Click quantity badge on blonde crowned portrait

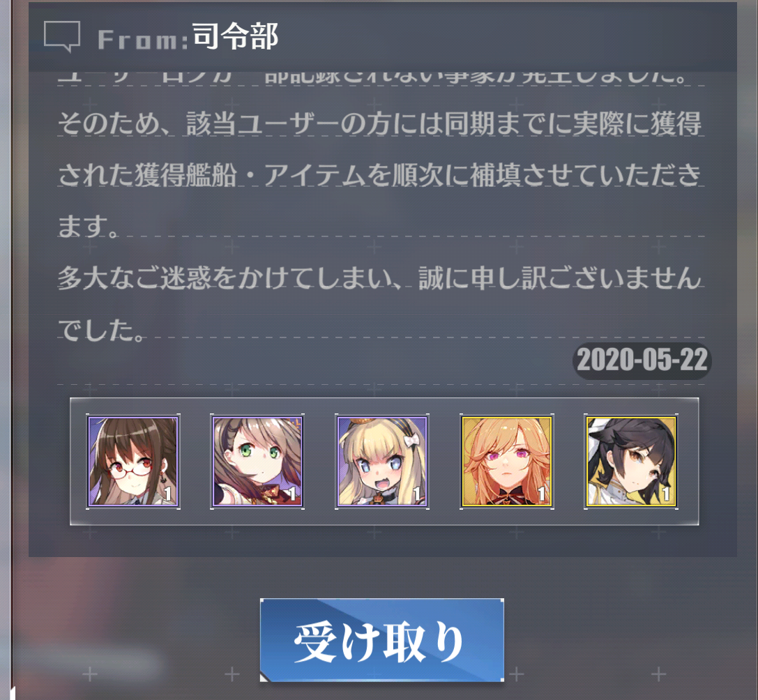pos(416,494)
